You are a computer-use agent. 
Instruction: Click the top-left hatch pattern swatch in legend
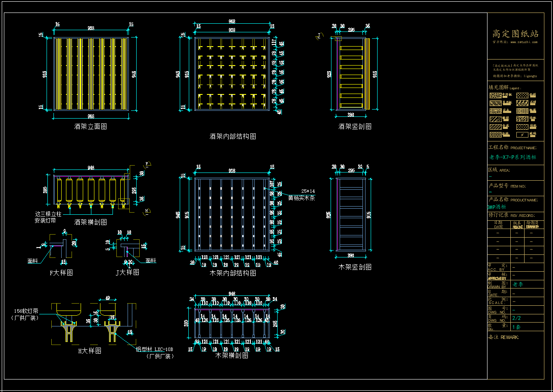[x=495, y=95]
